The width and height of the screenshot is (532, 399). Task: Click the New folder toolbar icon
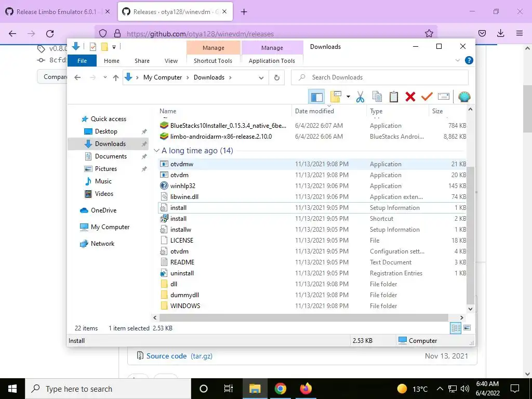tap(336, 97)
